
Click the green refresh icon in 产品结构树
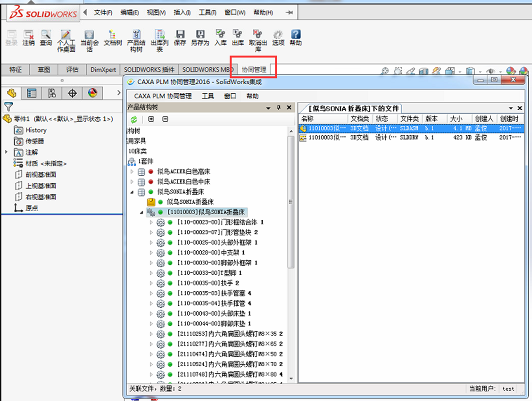134,120
